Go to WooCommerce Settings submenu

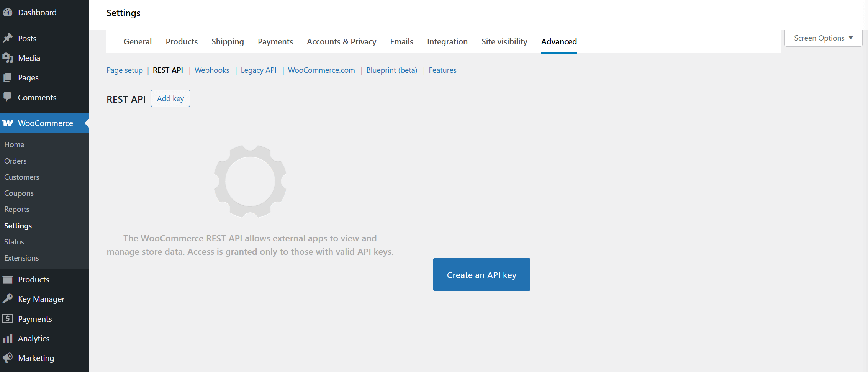tap(18, 226)
